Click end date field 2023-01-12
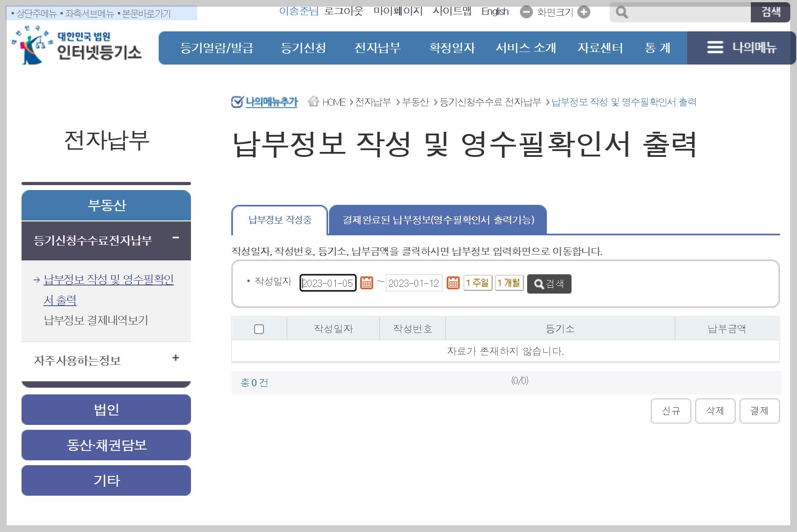The width and height of the screenshot is (797, 532). [x=414, y=283]
